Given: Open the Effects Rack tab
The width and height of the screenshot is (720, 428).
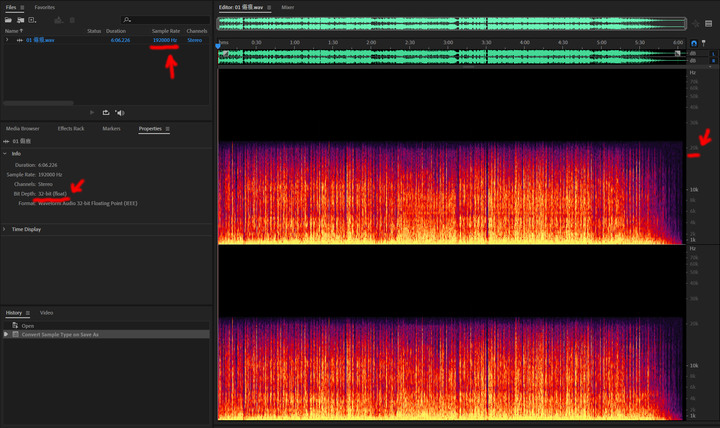Looking at the screenshot, I should (x=71, y=129).
